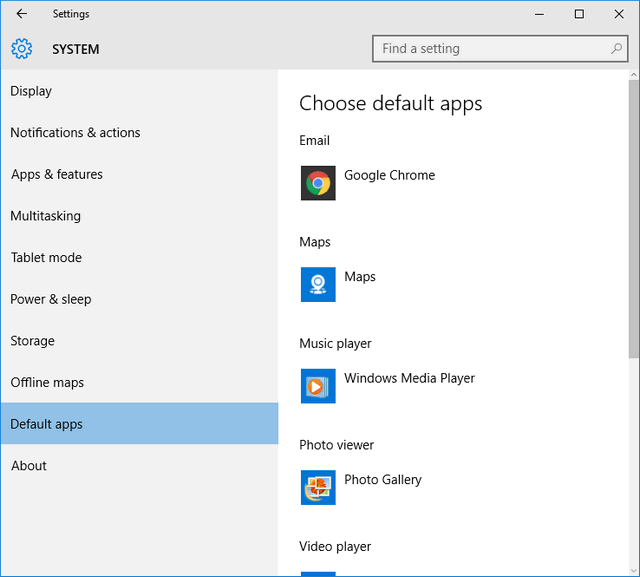Click the Music player category label

(x=335, y=344)
